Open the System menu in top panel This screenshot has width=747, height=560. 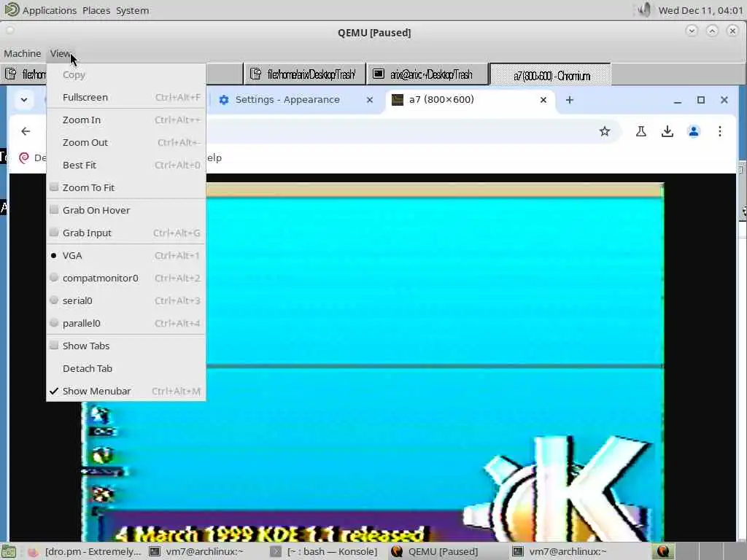tap(133, 10)
